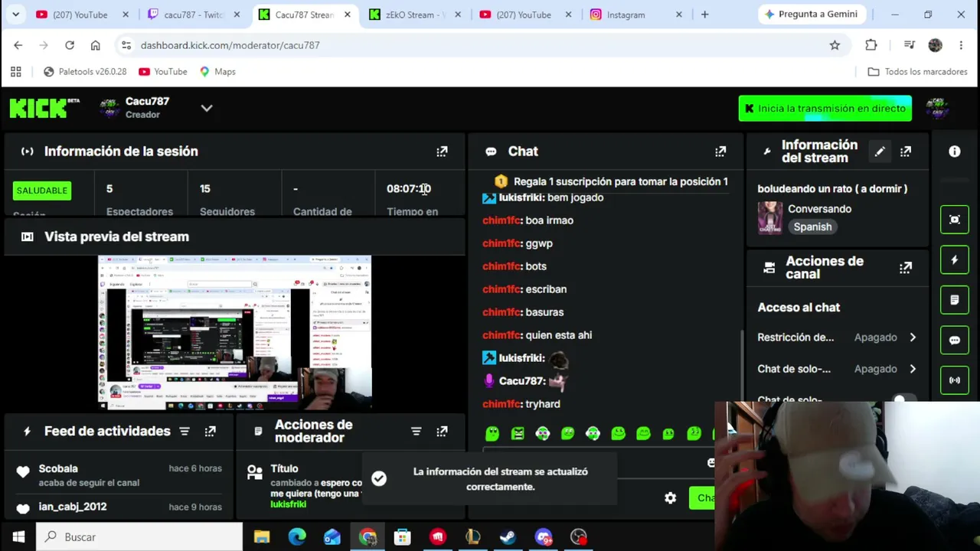Bookmark this page with the star icon
The image size is (980, 551).
pos(835,45)
